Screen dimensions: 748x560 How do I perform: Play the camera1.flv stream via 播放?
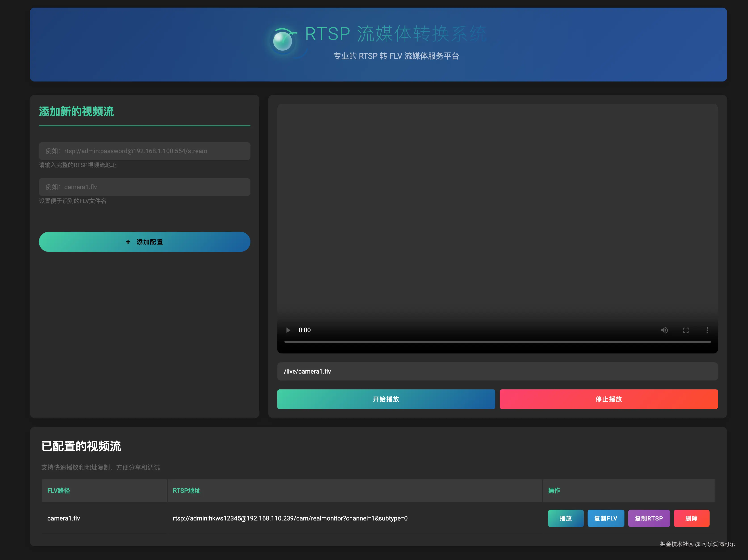click(x=565, y=518)
